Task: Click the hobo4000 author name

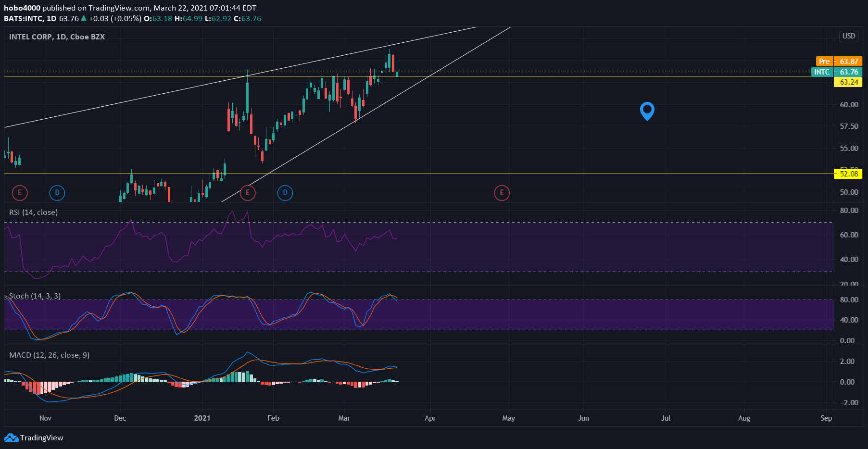Action: point(22,8)
